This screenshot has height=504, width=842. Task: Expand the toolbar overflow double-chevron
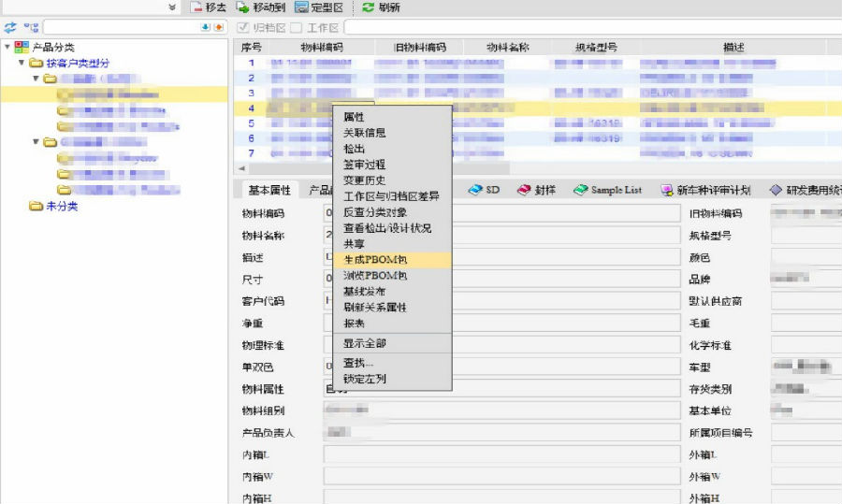(x=172, y=7)
